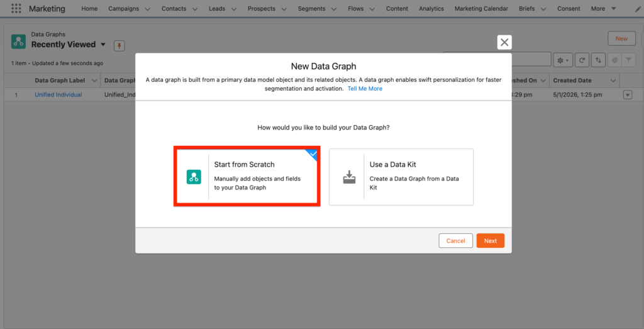Expand the Created Date column menu
Viewport: 644px width, 329px height.
(613, 81)
